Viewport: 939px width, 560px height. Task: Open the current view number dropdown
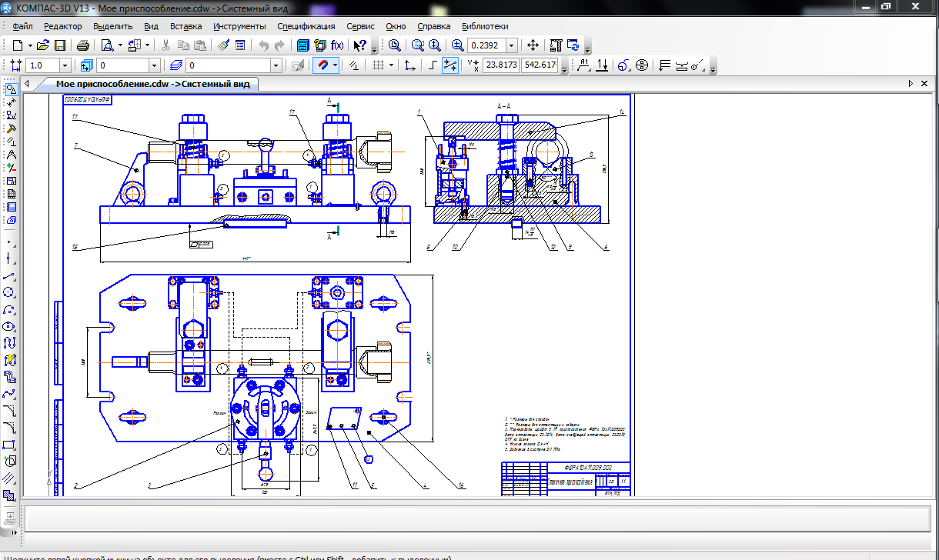point(155,65)
